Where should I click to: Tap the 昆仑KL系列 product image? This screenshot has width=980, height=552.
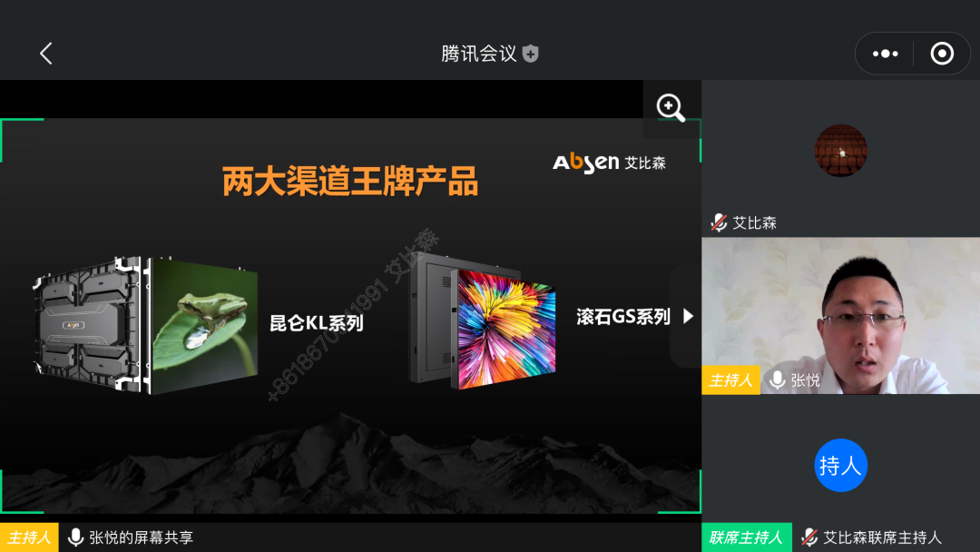click(145, 325)
